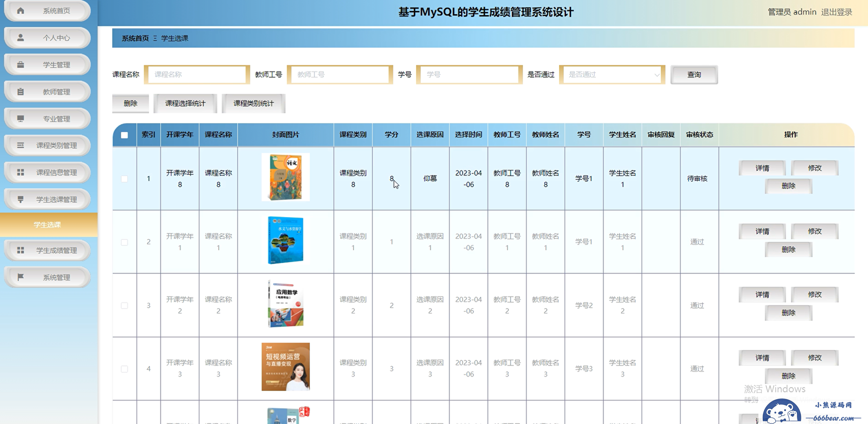
Task: Click 删除 for row index 3
Action: pyautogui.click(x=788, y=313)
